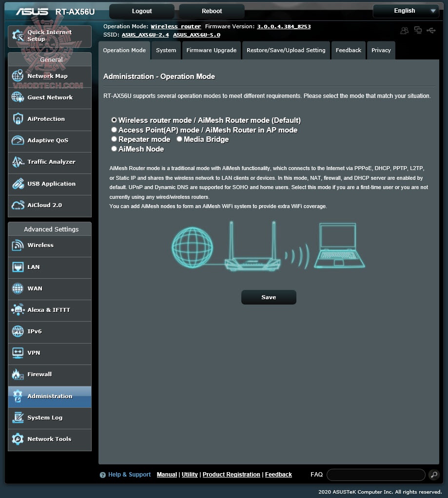Click the network status monitors icon
The width and height of the screenshot is (448, 498).
[418, 30]
